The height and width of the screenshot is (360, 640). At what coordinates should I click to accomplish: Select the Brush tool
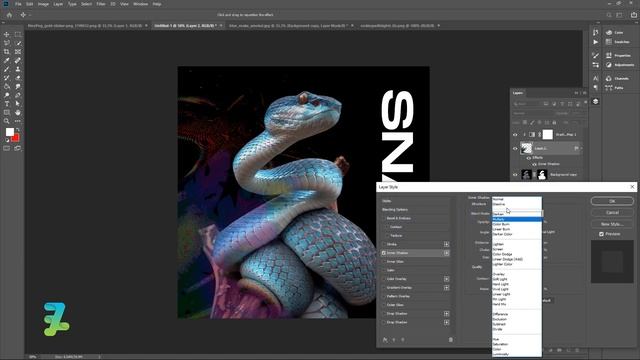[x=7, y=69]
